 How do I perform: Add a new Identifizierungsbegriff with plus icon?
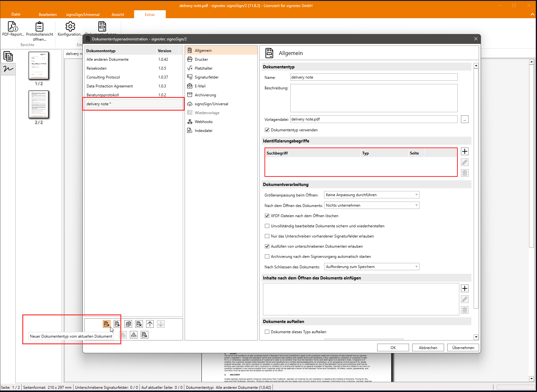tap(465, 151)
